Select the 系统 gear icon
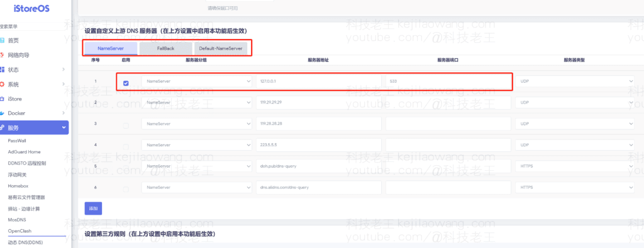The width and height of the screenshot is (644, 248). (2, 84)
